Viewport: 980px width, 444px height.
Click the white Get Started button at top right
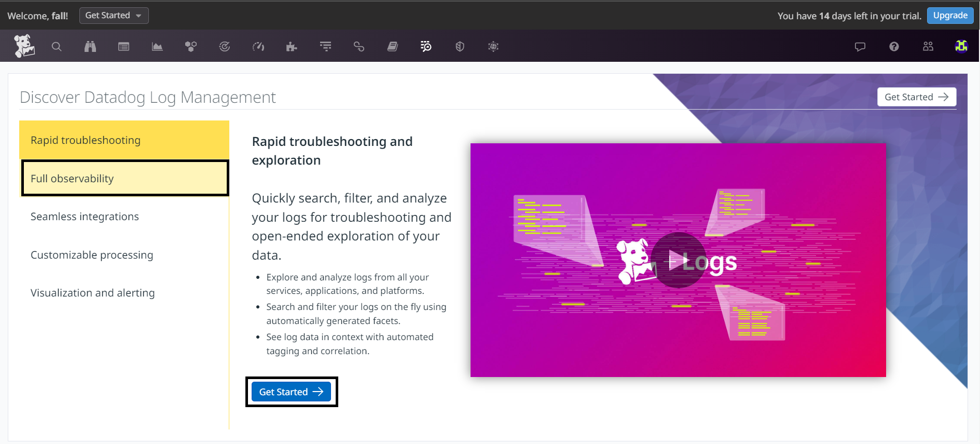coord(917,97)
